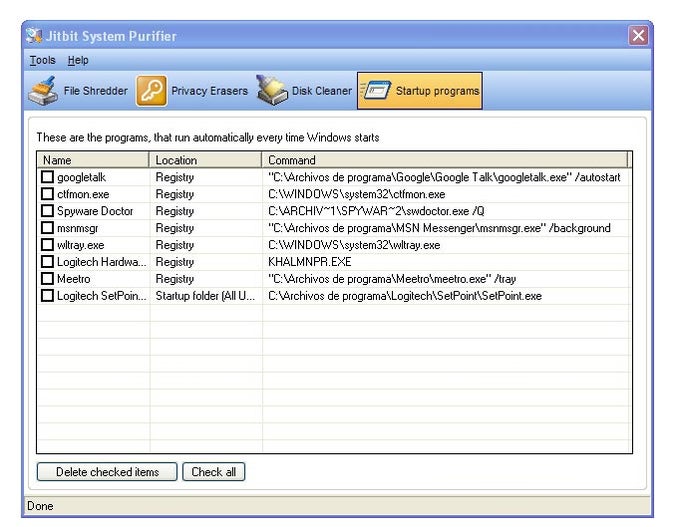Select the ctfmon.exe entry name
The image size is (680, 527).
(x=83, y=194)
